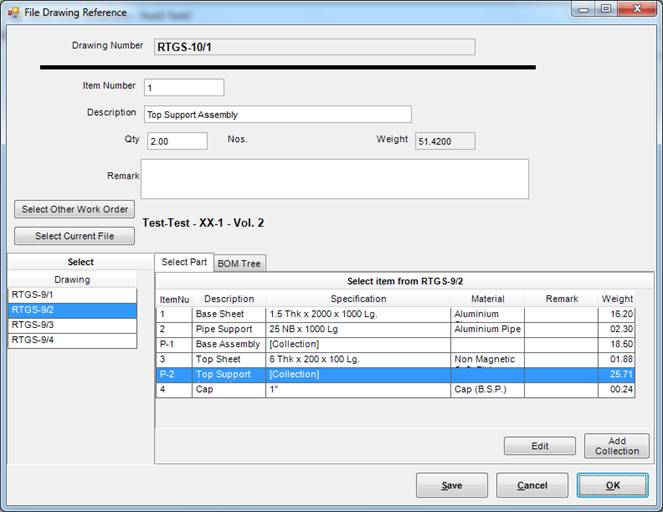
Task: Click the File Drawing Reference window icon
Action: coord(13,12)
